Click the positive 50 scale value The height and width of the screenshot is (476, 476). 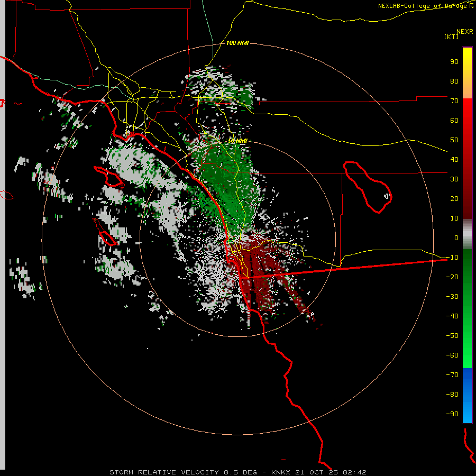(454, 140)
